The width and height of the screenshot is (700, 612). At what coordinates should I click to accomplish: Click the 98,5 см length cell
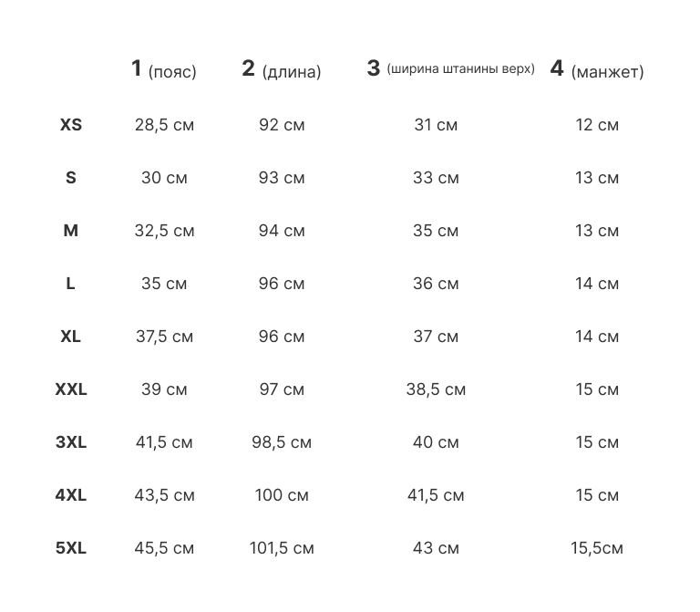(x=282, y=442)
